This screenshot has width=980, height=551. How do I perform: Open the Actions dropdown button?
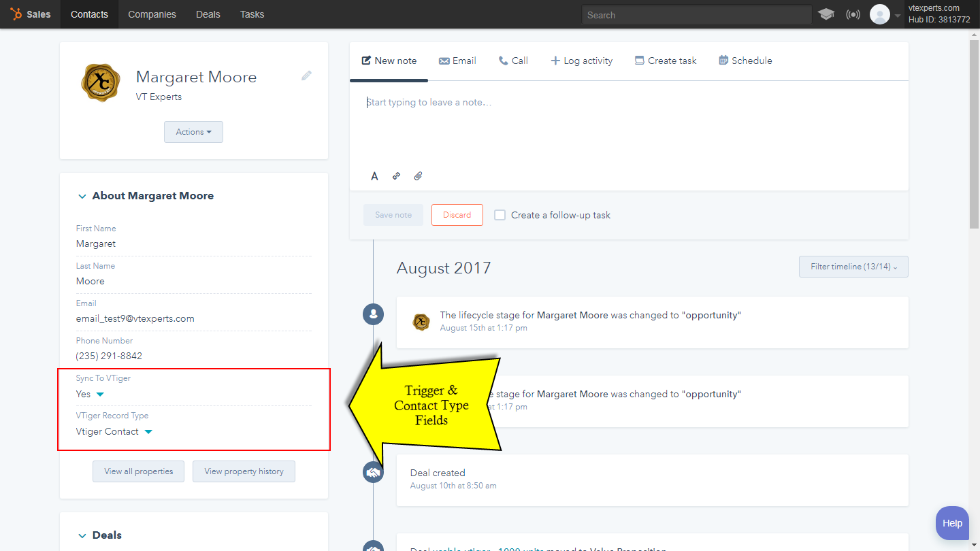point(193,132)
